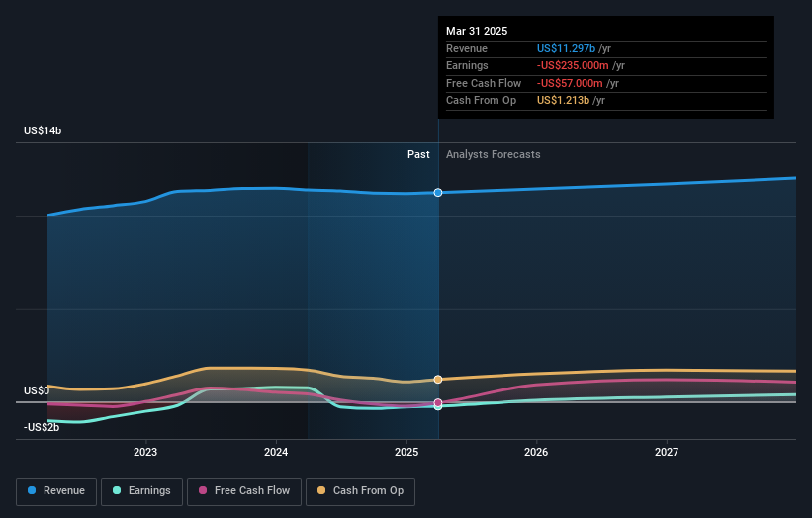
Task: Click the Cash From Op label in tooltip
Action: coord(481,101)
